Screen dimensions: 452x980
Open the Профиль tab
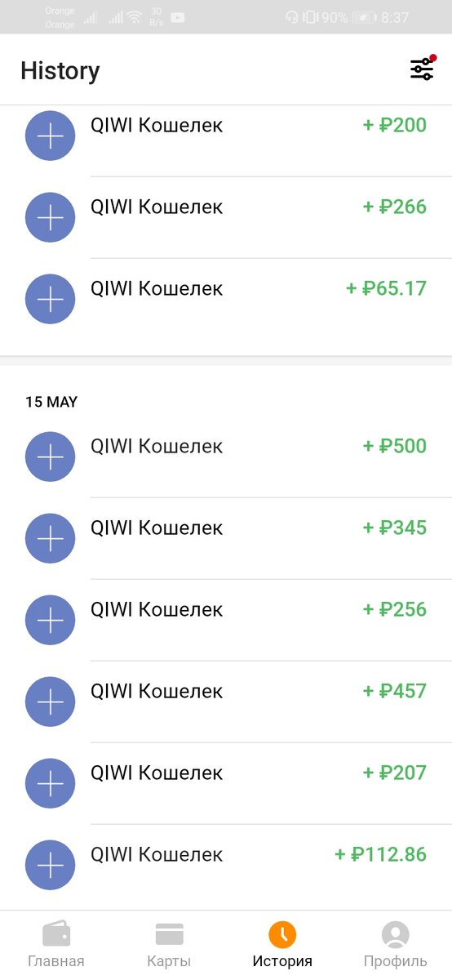point(396,945)
